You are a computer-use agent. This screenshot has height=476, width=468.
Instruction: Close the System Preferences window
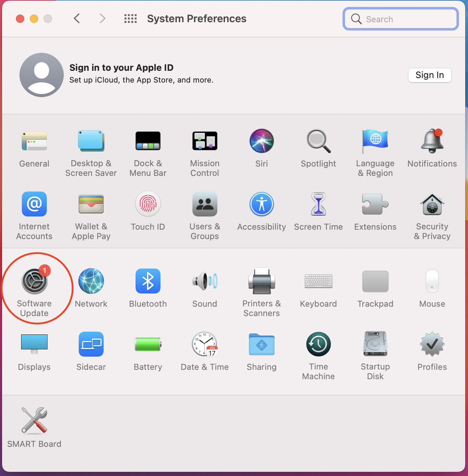point(20,19)
